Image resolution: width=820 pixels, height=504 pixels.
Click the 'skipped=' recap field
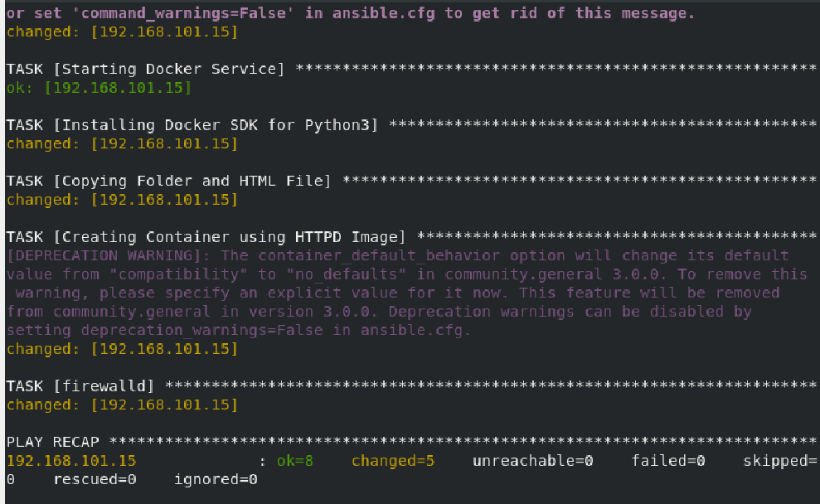tap(779, 461)
